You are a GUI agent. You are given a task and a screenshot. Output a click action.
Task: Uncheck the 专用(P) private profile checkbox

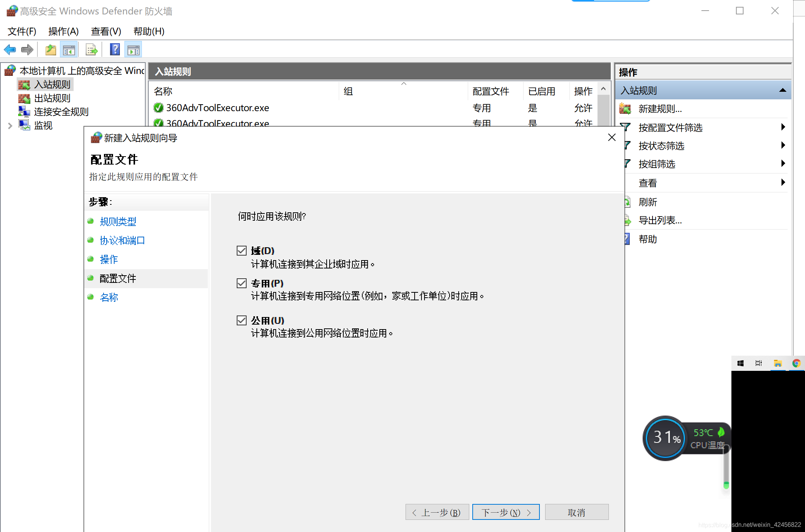(x=242, y=283)
